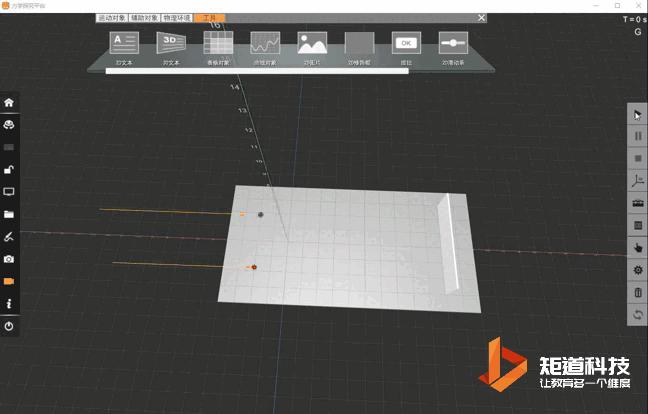Insert the OK button tool
This screenshot has width=648, height=414.
pos(406,43)
